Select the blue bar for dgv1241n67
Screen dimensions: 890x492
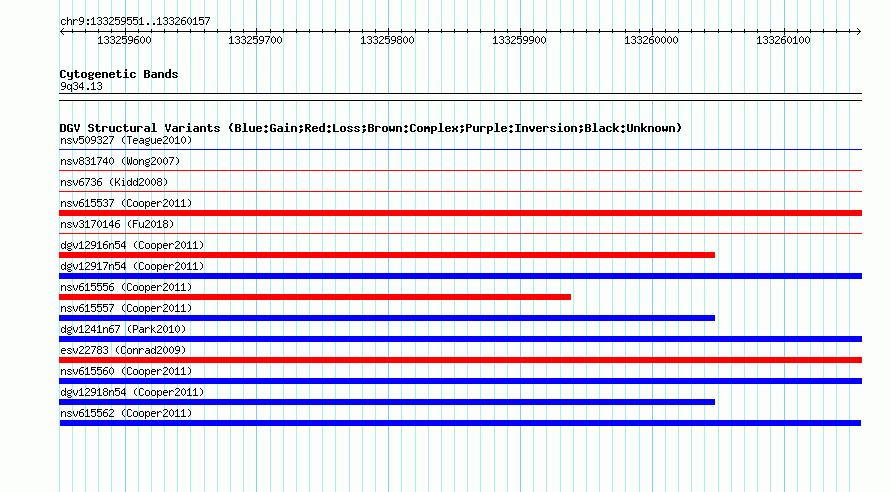(x=460, y=339)
